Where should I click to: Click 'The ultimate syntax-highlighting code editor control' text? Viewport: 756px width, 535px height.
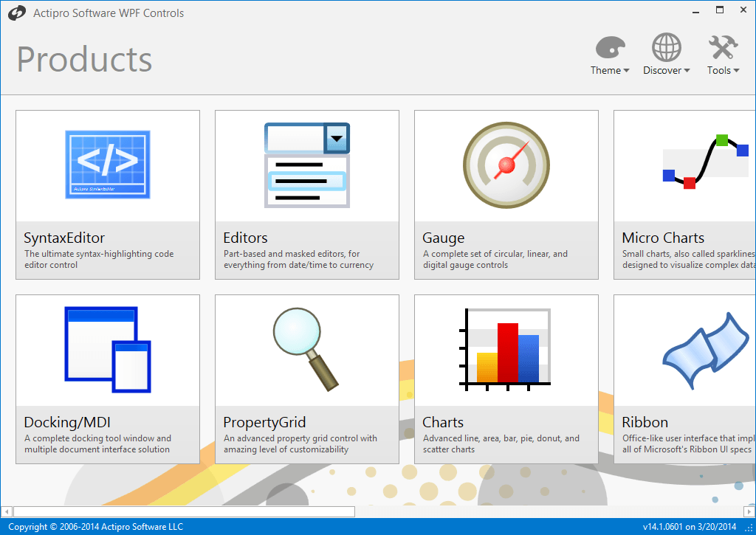click(99, 259)
